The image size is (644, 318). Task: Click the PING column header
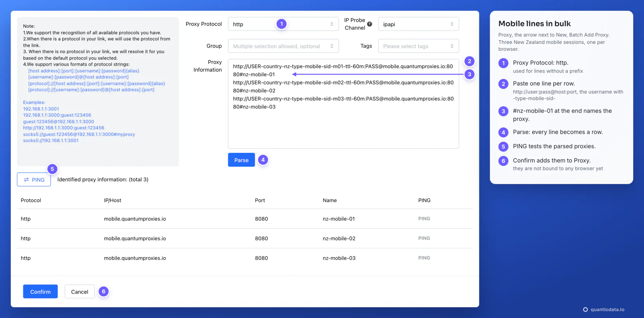(x=424, y=200)
